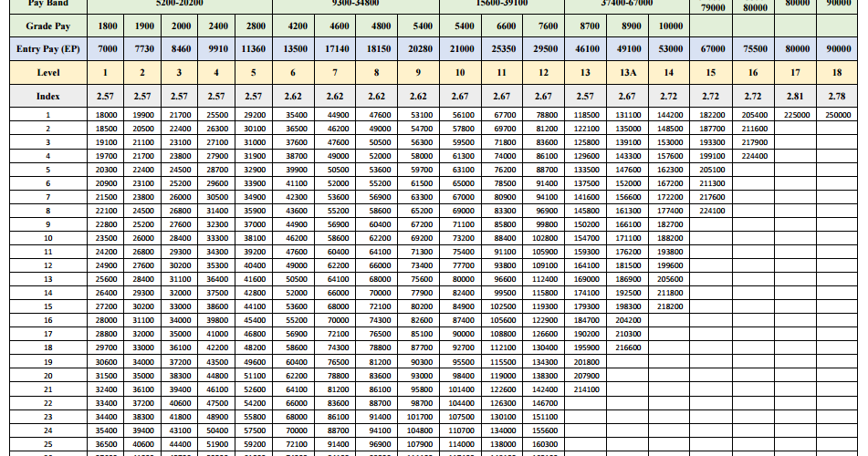
Task: Click cell 118500 under Level 13
Action: pos(586,115)
